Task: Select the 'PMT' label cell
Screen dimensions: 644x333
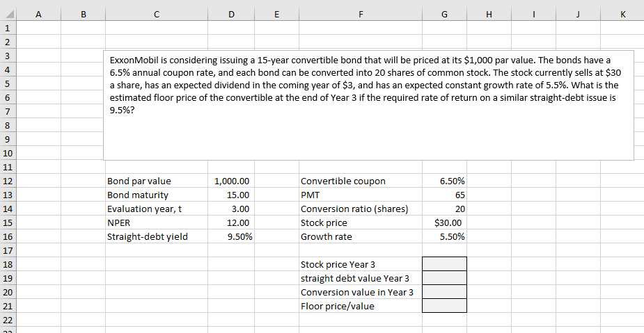Action: click(x=361, y=195)
